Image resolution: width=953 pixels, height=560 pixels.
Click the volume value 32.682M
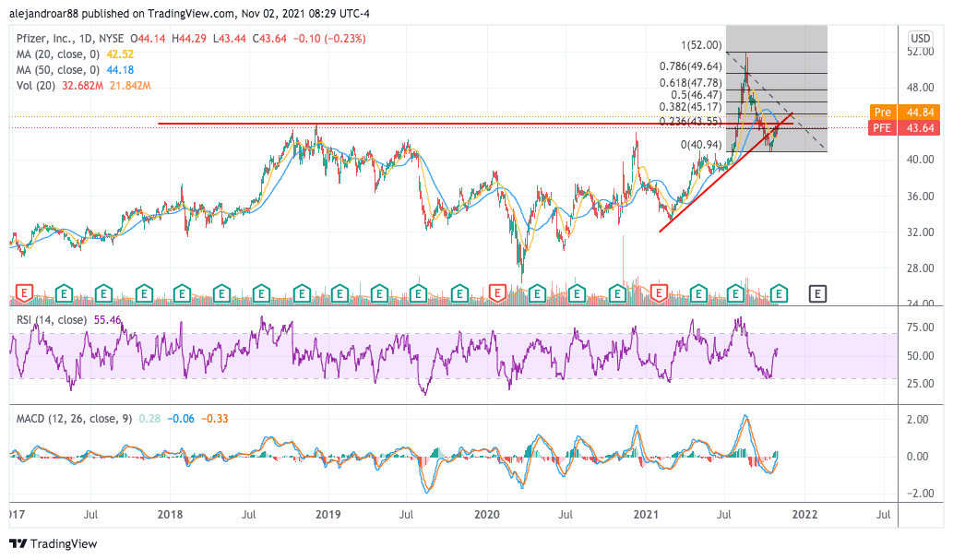point(83,86)
